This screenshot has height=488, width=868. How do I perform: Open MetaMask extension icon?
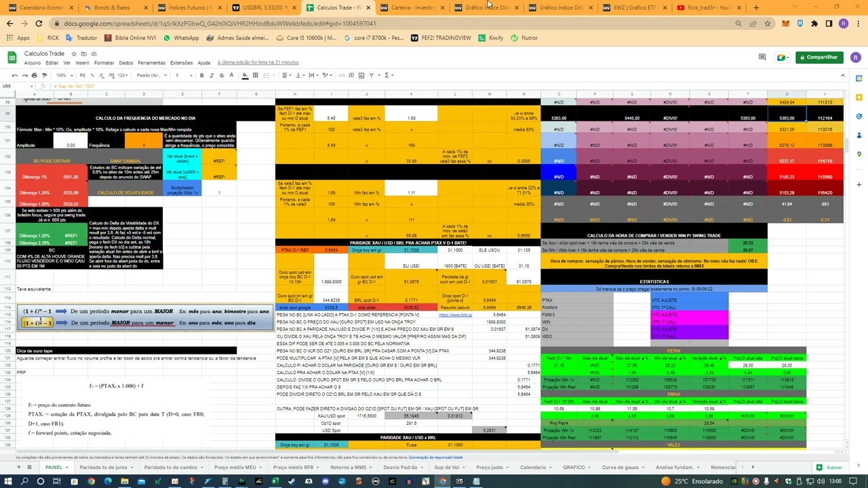[785, 24]
